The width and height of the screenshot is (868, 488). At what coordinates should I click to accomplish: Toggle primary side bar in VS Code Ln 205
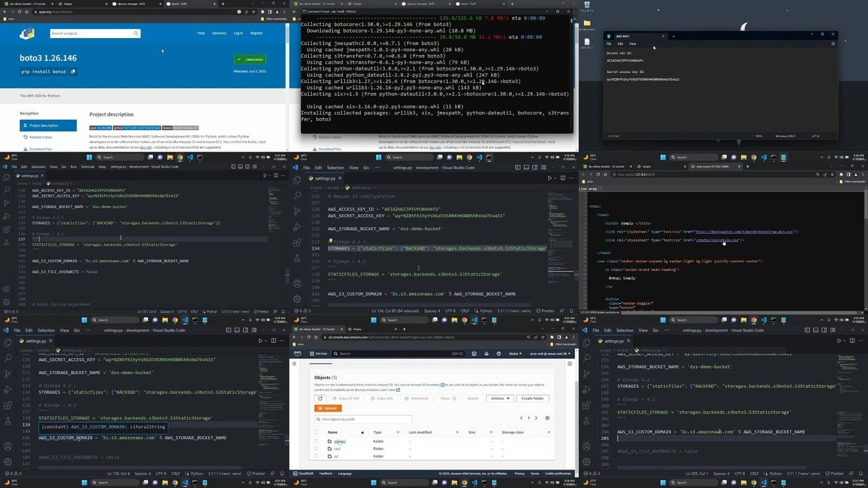click(807, 330)
